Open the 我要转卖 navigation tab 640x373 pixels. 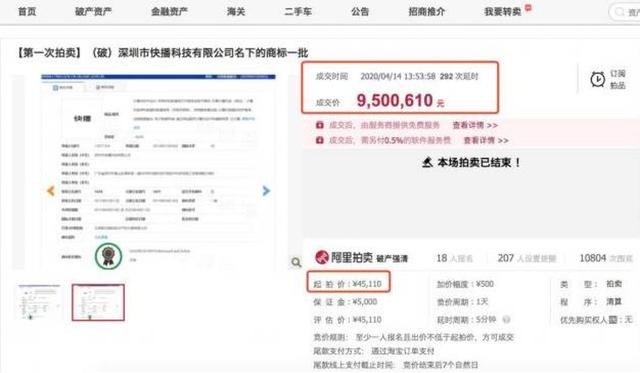[503, 11]
